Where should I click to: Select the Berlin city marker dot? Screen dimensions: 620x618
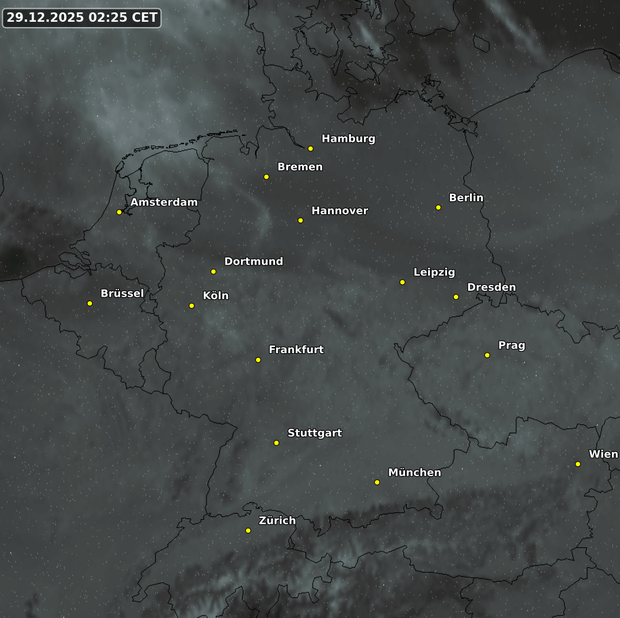click(438, 207)
